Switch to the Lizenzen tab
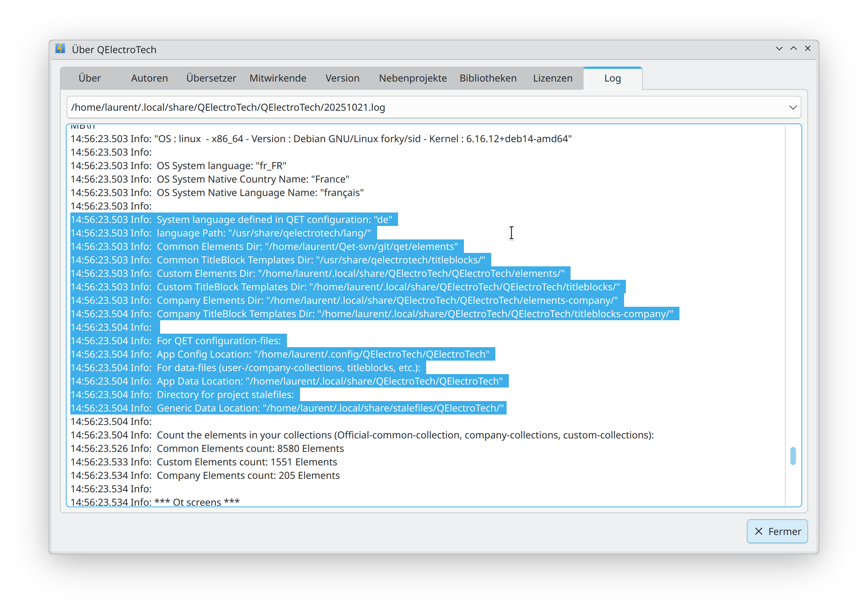The image size is (868, 612). click(552, 78)
